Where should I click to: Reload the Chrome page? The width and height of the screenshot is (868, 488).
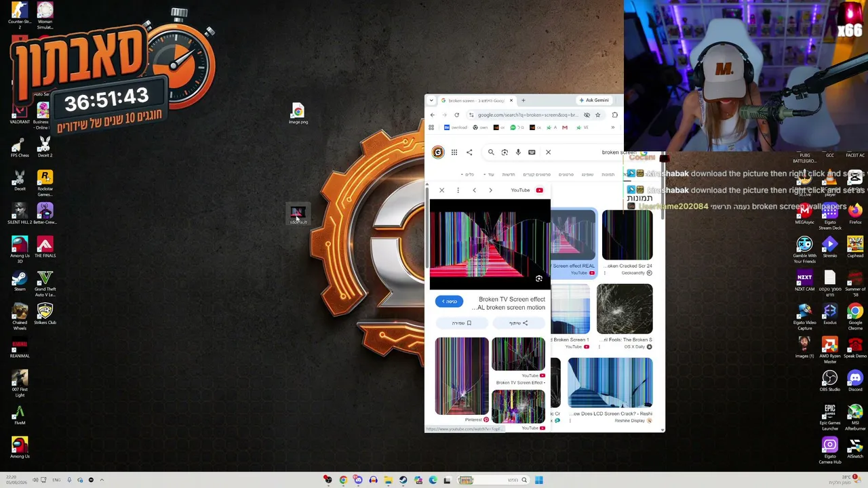click(x=457, y=115)
